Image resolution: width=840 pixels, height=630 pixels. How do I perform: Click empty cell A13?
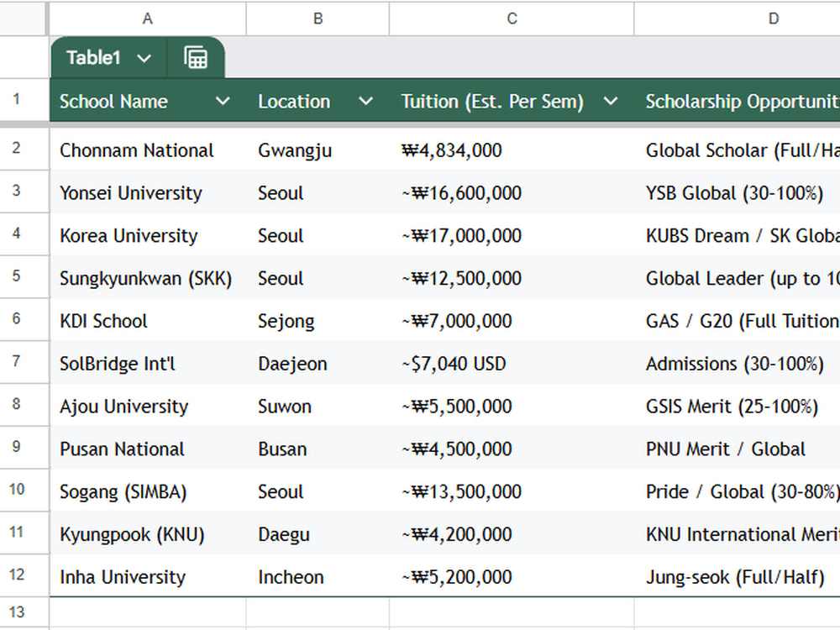pos(148,612)
